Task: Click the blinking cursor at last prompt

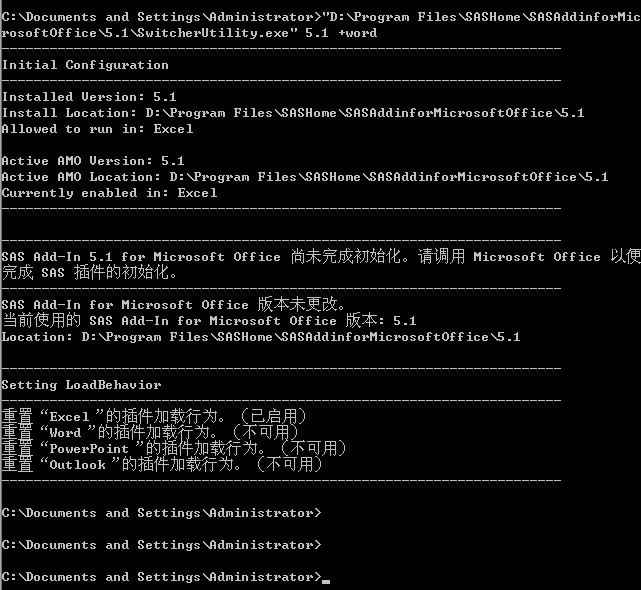Action: pyautogui.click(x=327, y=580)
